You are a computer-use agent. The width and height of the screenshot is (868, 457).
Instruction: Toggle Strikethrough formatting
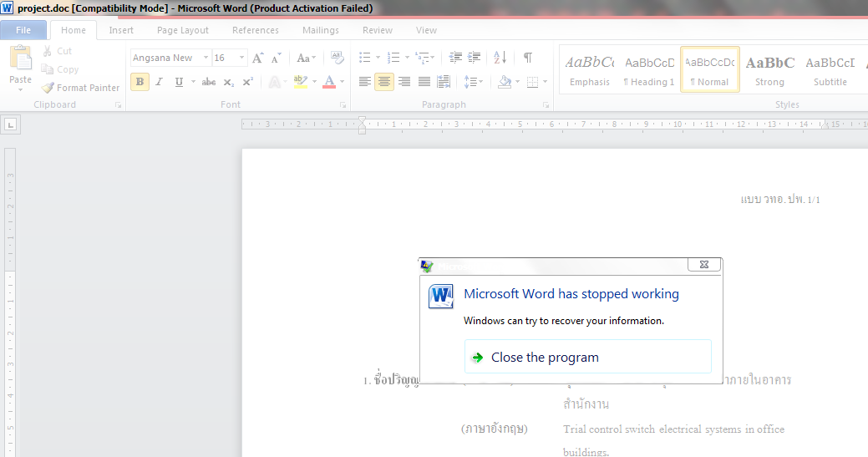(209, 82)
